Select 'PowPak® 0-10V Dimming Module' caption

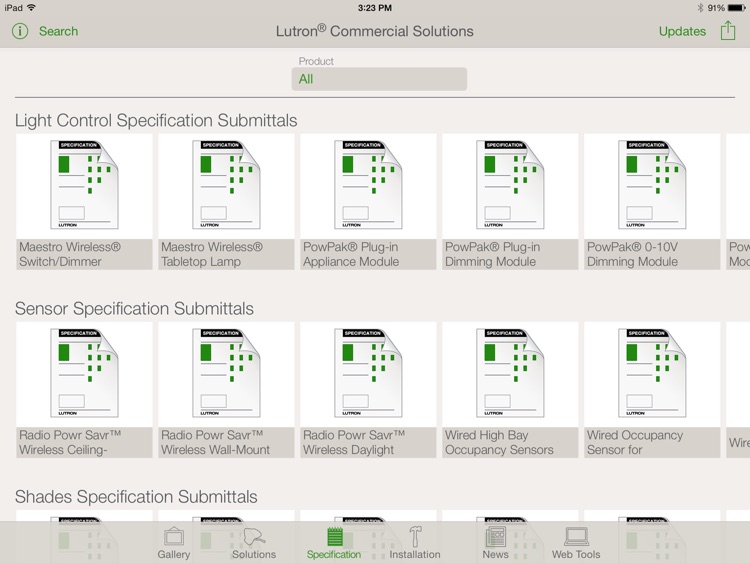652,254
